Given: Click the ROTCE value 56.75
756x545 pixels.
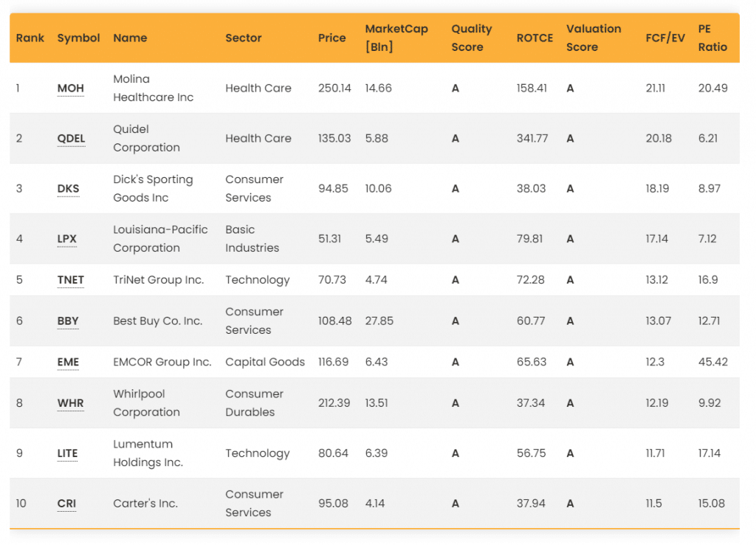Looking at the screenshot, I should (x=531, y=453).
